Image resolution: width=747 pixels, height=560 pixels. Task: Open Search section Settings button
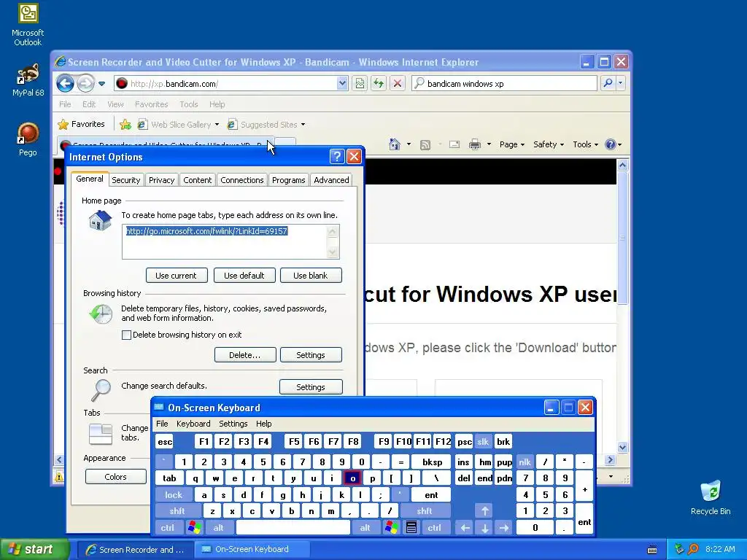311,387
